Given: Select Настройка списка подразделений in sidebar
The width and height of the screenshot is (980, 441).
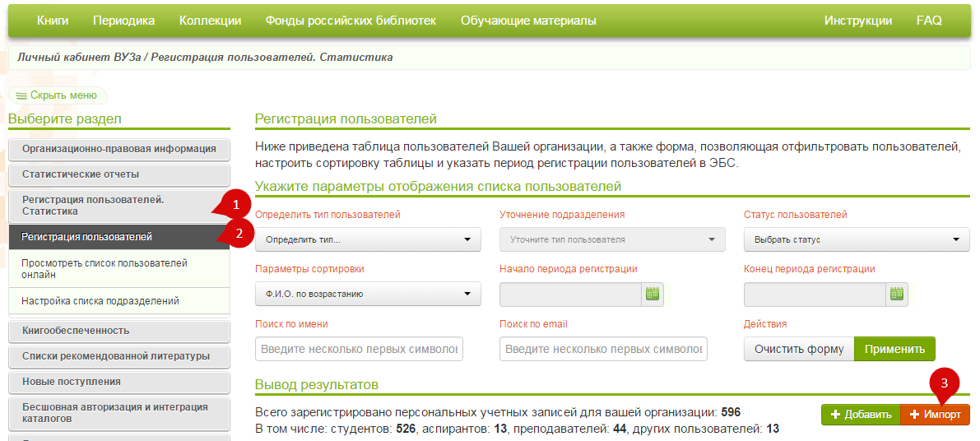Looking at the screenshot, I should click(x=100, y=301).
